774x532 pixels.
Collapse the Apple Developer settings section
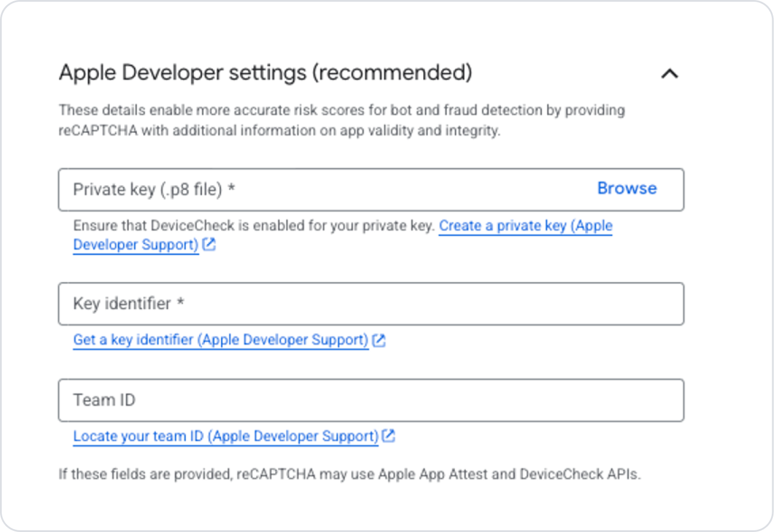click(x=670, y=74)
